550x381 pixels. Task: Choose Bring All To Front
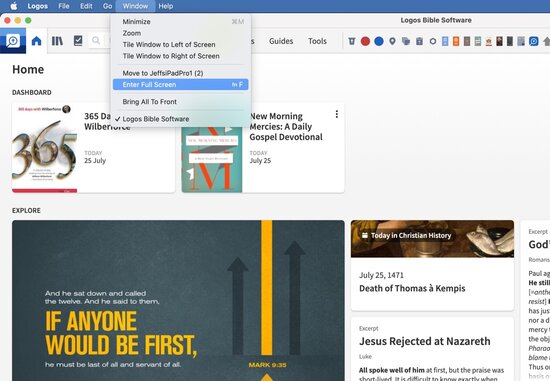click(x=181, y=102)
